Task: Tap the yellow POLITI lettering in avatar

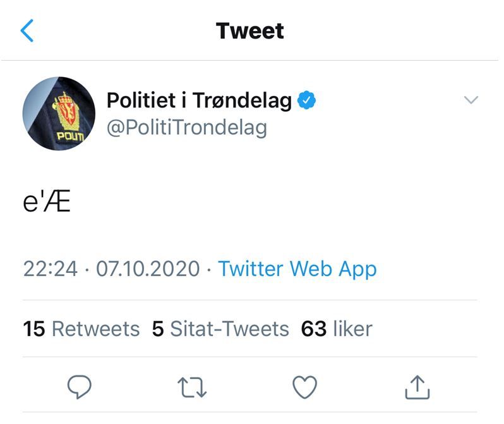Action: coord(69,136)
